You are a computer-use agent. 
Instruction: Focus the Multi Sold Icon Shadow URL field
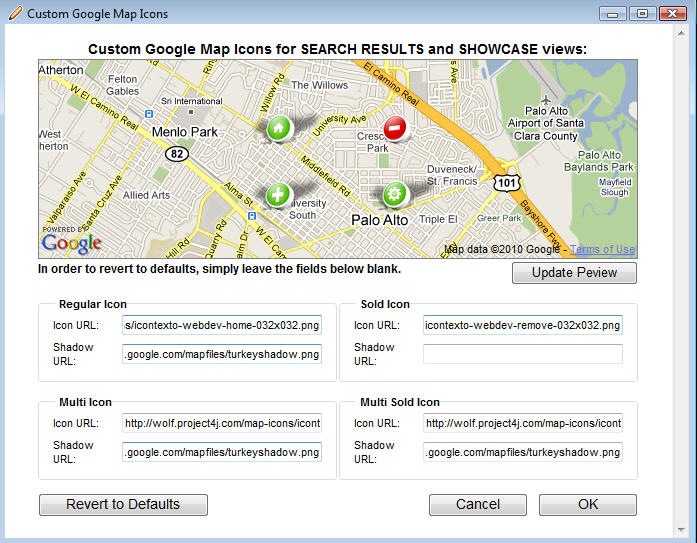(523, 452)
